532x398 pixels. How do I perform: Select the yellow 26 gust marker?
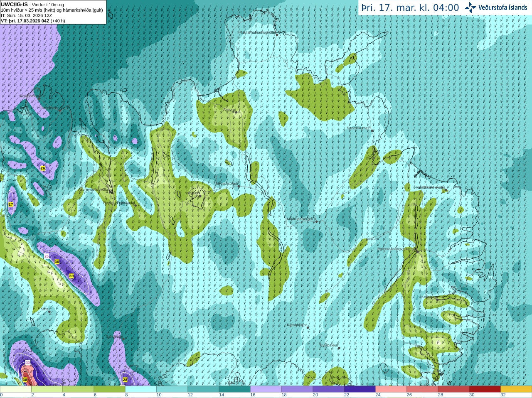43,168
